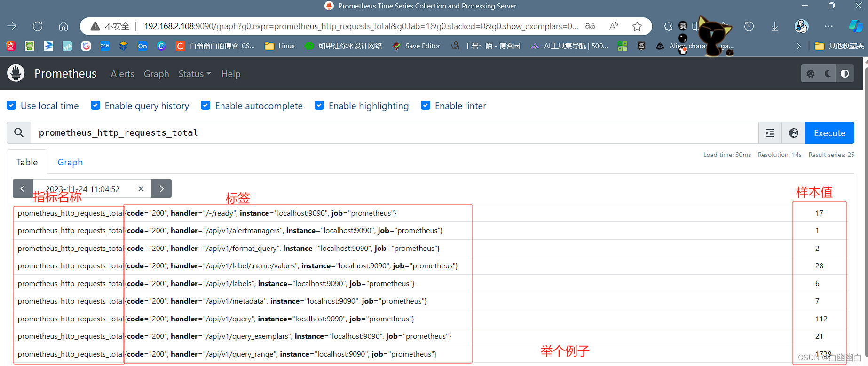This screenshot has height=366, width=868.
Task: Open browser history clock icon
Action: pos(749,26)
